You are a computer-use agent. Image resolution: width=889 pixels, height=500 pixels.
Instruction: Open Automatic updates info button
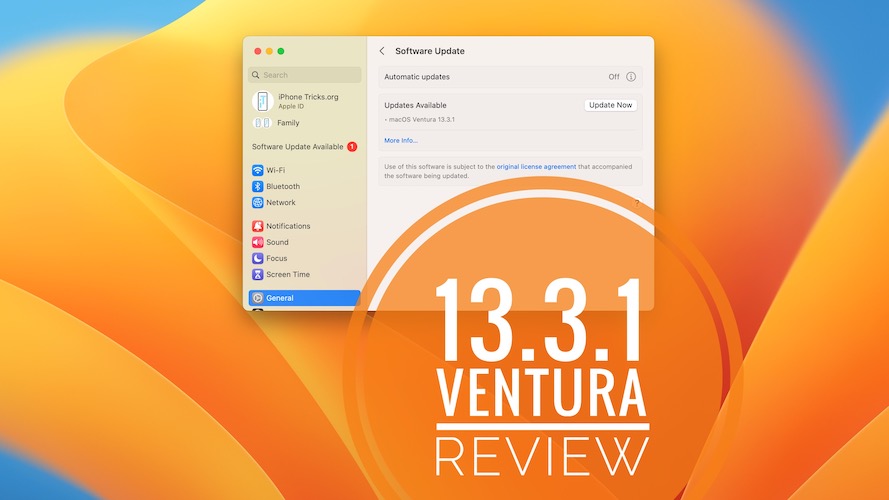point(631,77)
